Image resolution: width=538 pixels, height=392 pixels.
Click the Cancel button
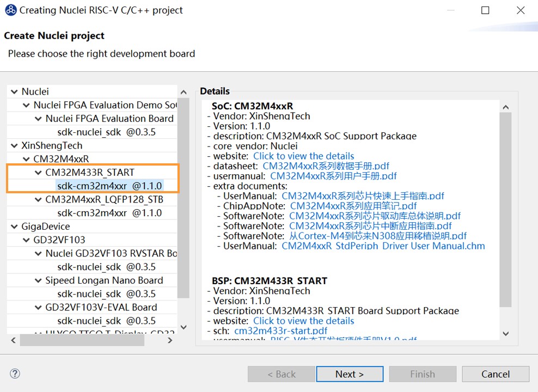pos(496,374)
